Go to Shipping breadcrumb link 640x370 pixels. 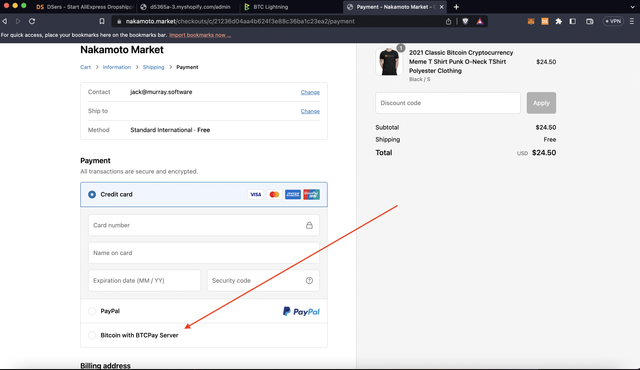pyautogui.click(x=153, y=67)
